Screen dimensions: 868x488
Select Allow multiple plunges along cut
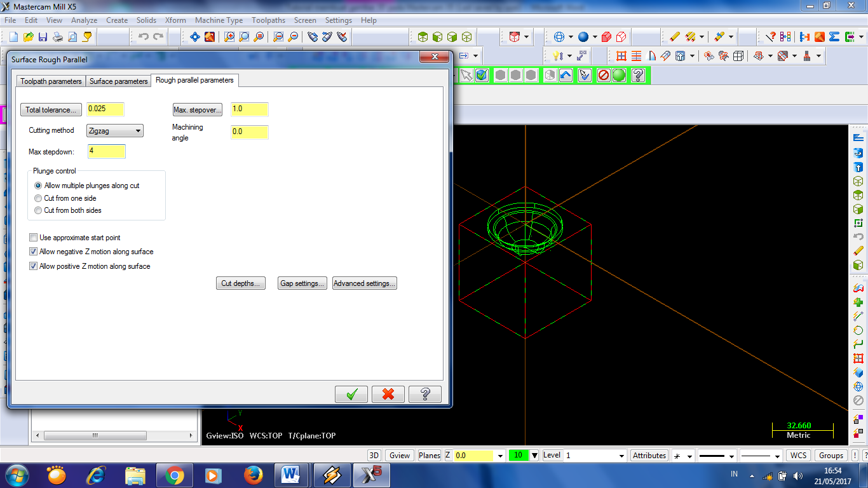[87, 186]
